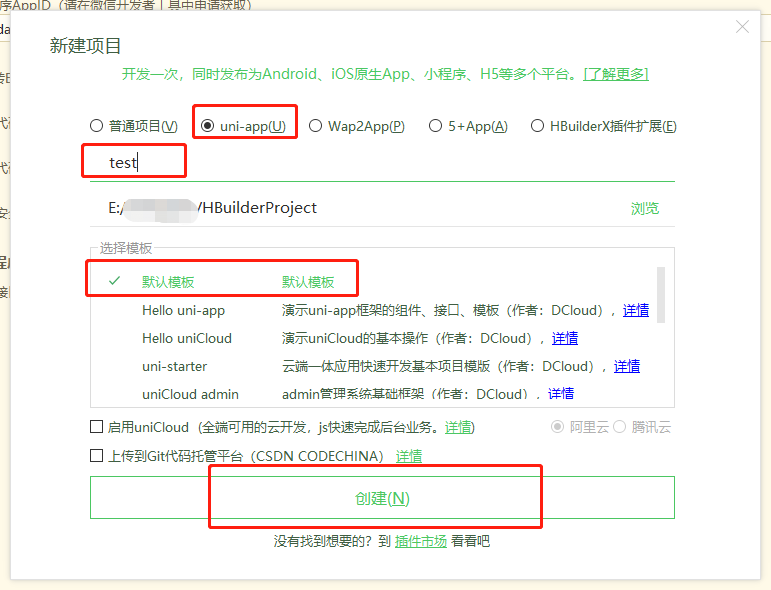This screenshot has height=590, width=771.
Task: Check 上传到Git代码托管平台 checkbox
Action: [x=96, y=455]
